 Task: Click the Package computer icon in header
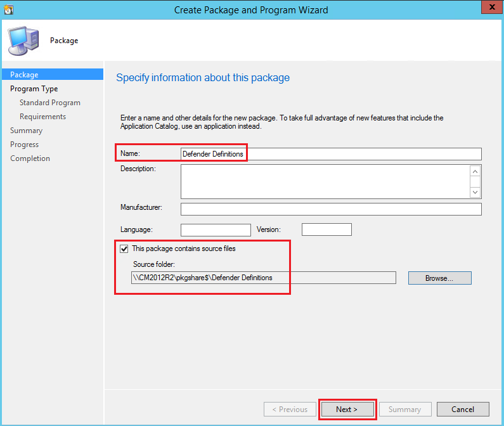tap(24, 41)
